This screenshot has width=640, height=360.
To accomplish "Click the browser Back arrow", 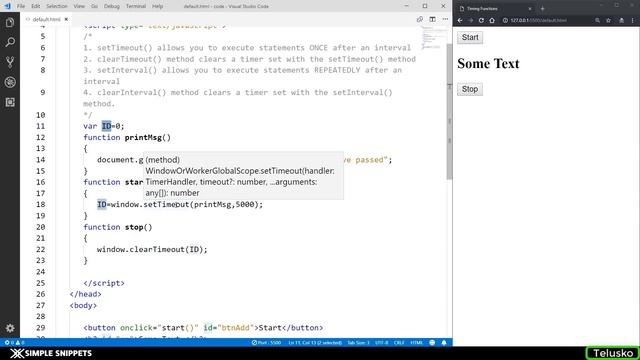I will [x=460, y=20].
